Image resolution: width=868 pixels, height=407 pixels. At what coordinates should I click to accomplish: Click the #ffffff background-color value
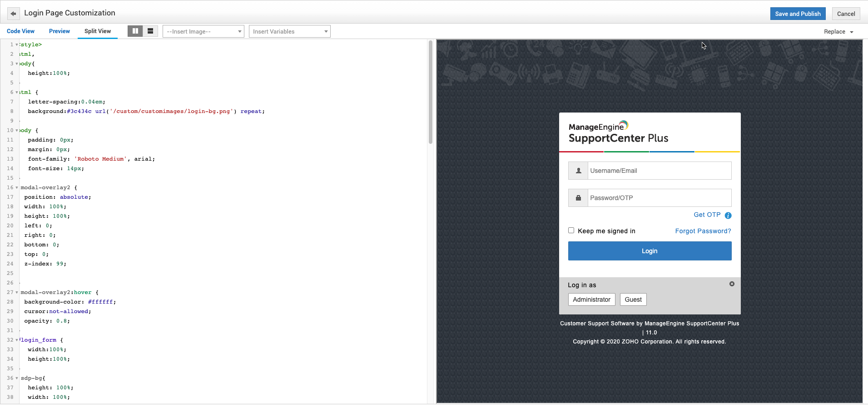[x=100, y=302]
